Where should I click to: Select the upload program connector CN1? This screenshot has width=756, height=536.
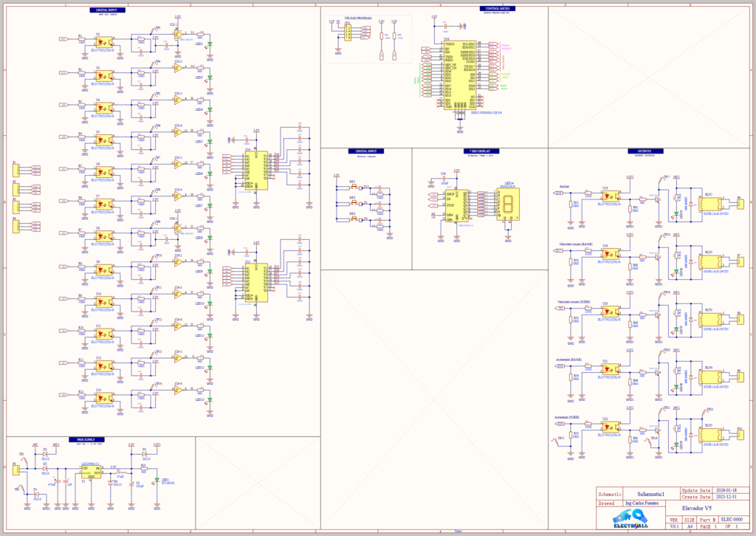click(347, 34)
